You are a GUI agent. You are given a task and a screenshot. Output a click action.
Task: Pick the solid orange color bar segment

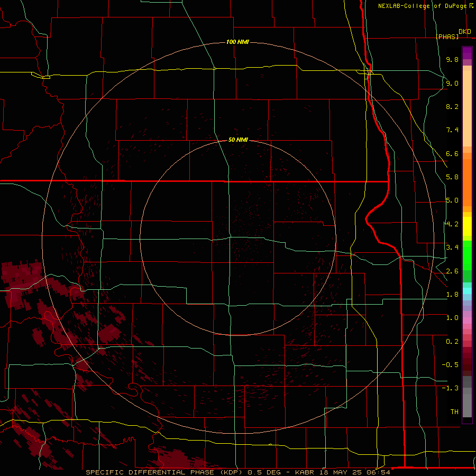coord(467,183)
